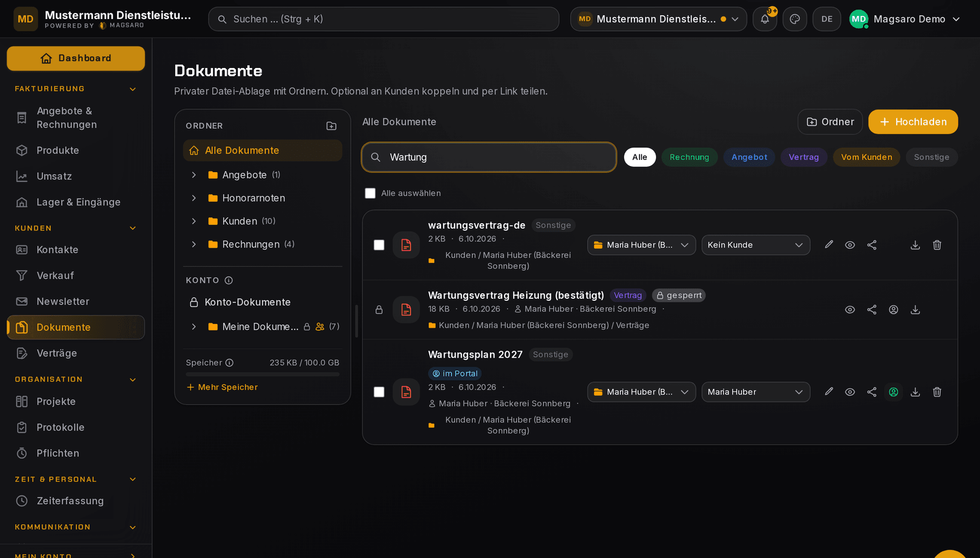
Task: Click the Mehr Speicher link
Action: pos(222,387)
